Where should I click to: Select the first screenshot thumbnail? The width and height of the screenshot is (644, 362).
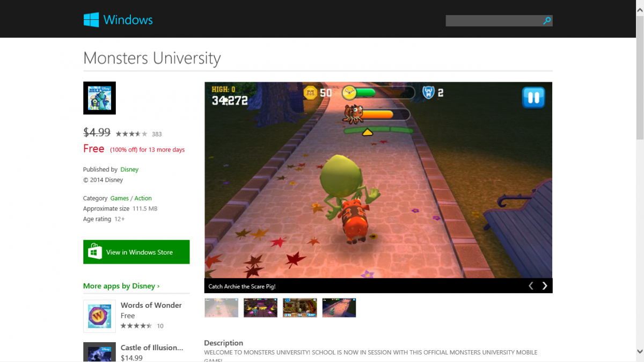pos(221,308)
